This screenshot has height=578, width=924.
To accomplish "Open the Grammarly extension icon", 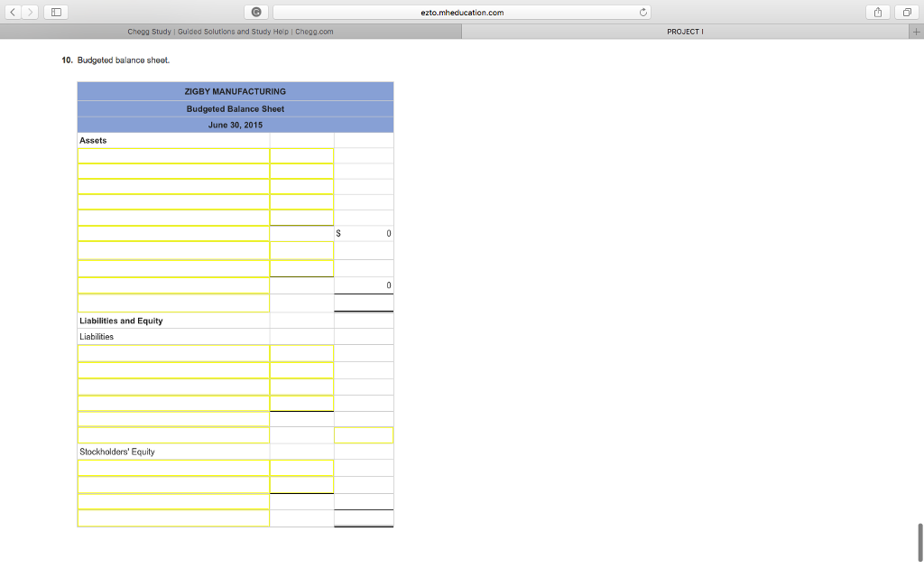I will [256, 12].
